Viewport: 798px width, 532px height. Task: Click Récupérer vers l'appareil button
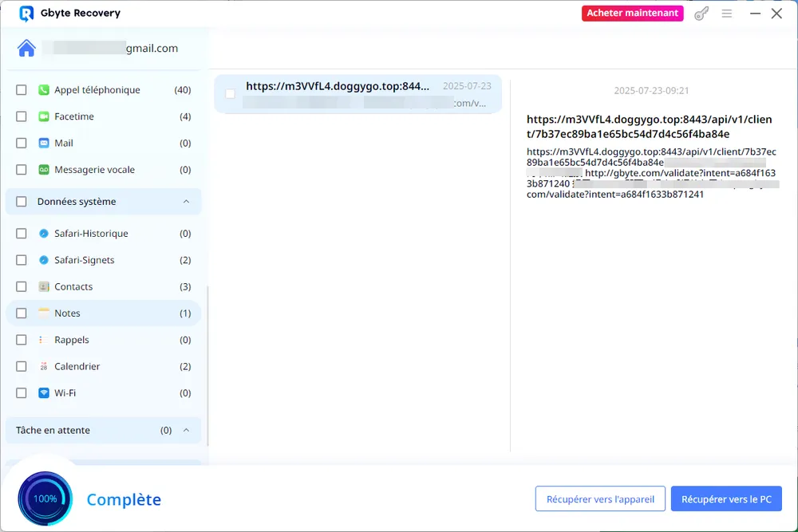[x=600, y=499]
